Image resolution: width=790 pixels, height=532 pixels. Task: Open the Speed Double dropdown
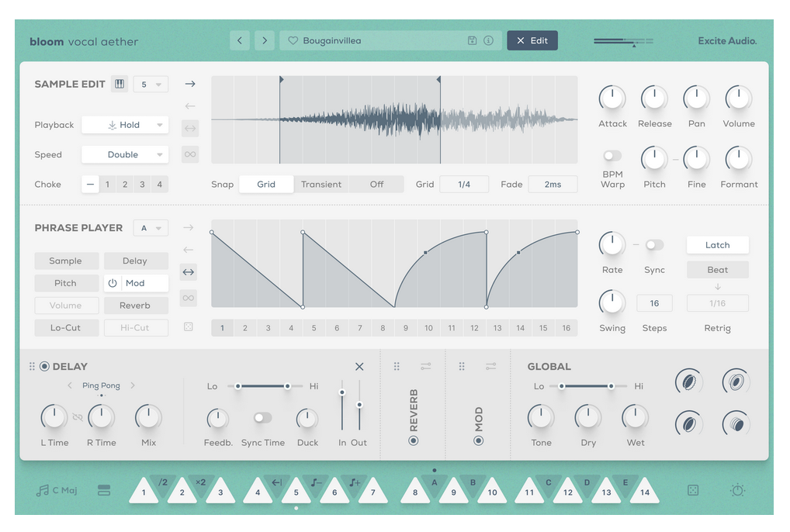click(x=125, y=154)
